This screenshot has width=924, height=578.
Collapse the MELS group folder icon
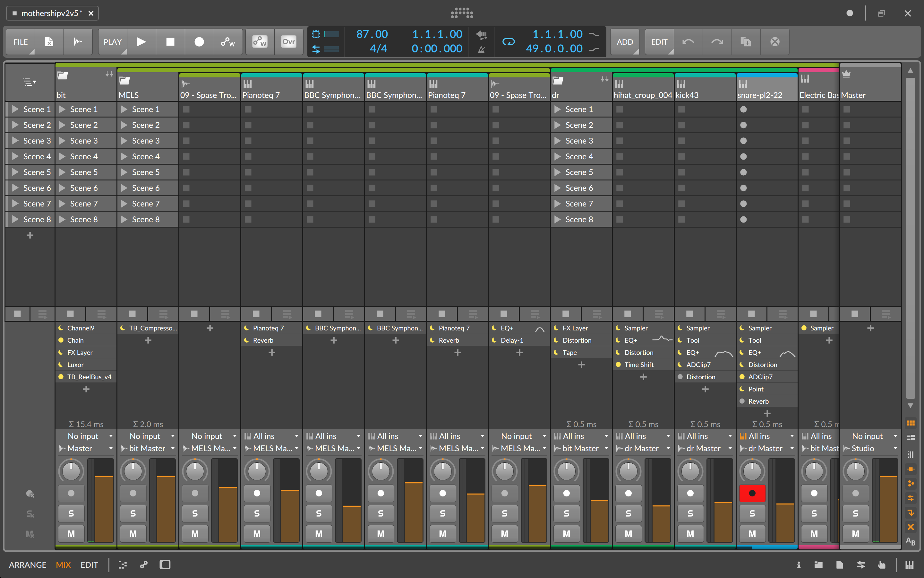(x=124, y=80)
